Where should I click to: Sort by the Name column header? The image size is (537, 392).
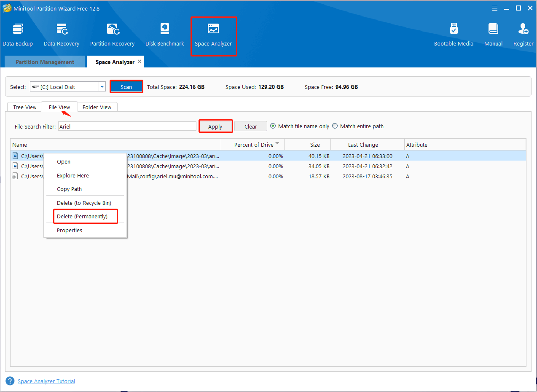click(x=116, y=145)
